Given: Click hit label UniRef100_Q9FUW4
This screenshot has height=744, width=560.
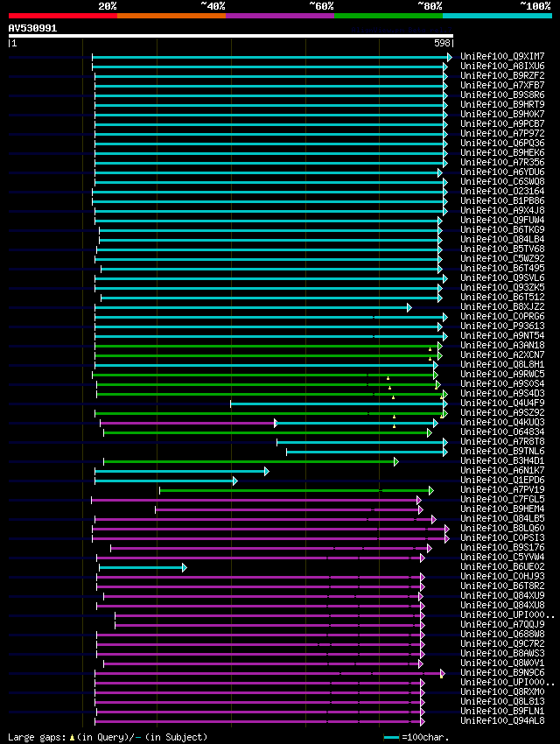Looking at the screenshot, I should 502,221.
